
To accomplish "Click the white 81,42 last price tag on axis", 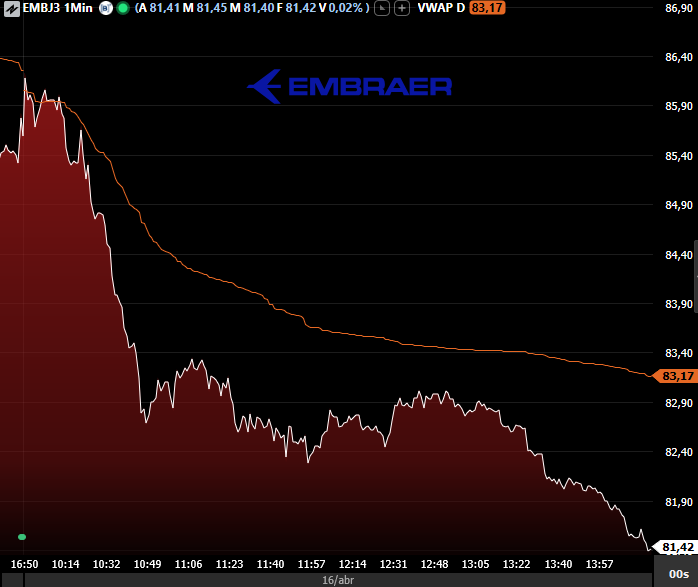I will 675,547.
